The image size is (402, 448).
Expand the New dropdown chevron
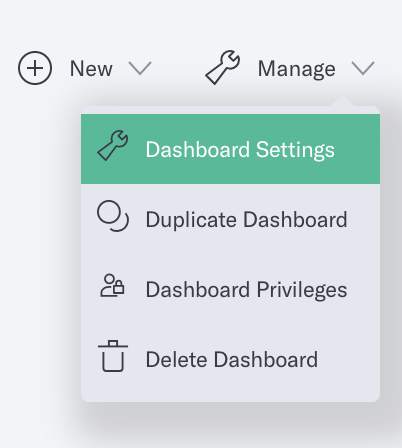click(140, 68)
